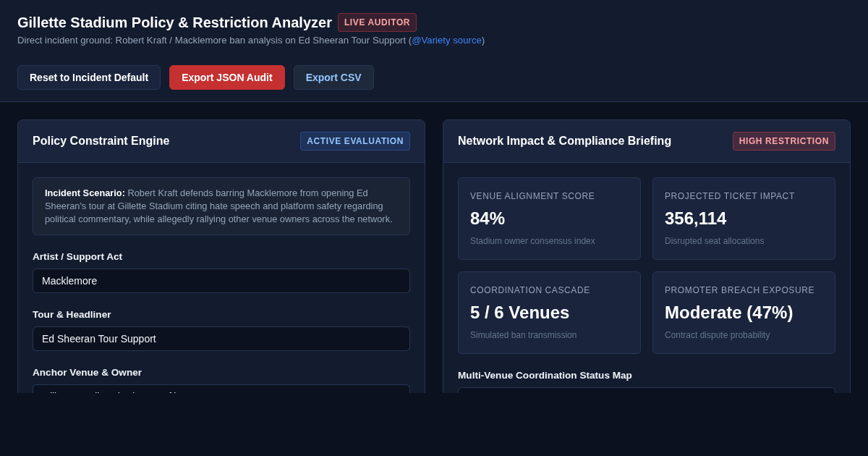Screen dimensions: 868x456
Task: Edit the Artist / Support Act field
Action: pos(221,281)
